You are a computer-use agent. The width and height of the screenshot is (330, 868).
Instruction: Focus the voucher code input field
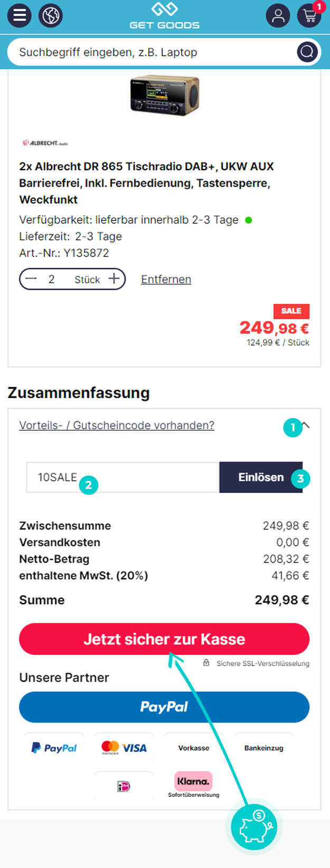click(122, 477)
